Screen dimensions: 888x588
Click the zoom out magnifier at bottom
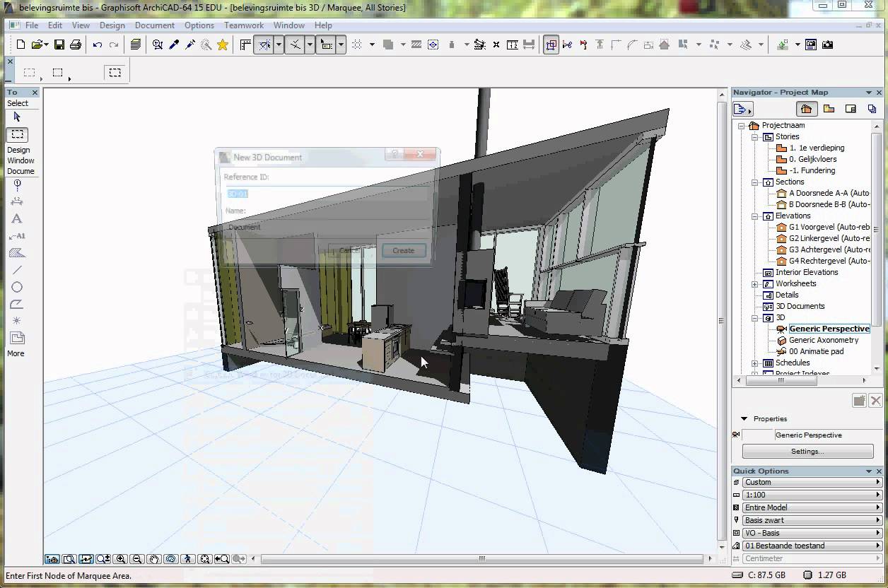click(x=137, y=559)
